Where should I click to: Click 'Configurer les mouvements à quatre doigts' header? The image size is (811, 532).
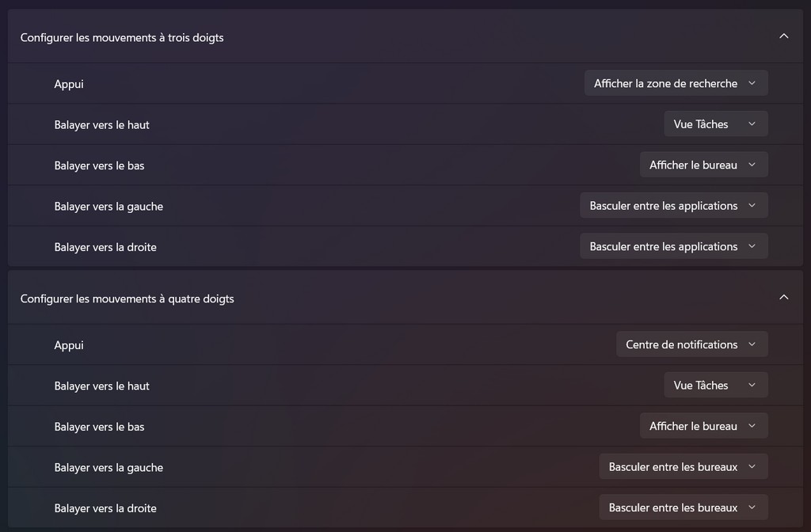(x=128, y=298)
